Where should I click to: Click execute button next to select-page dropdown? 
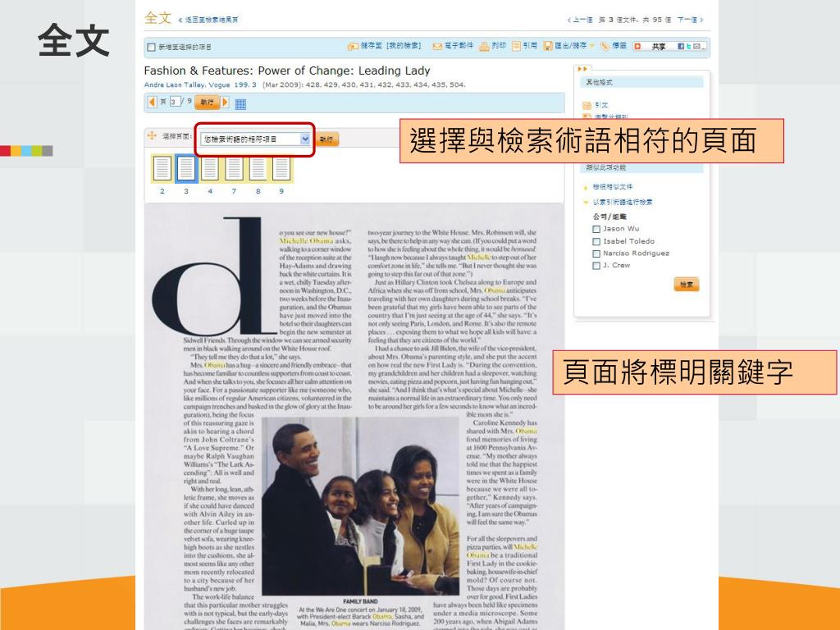point(326,139)
